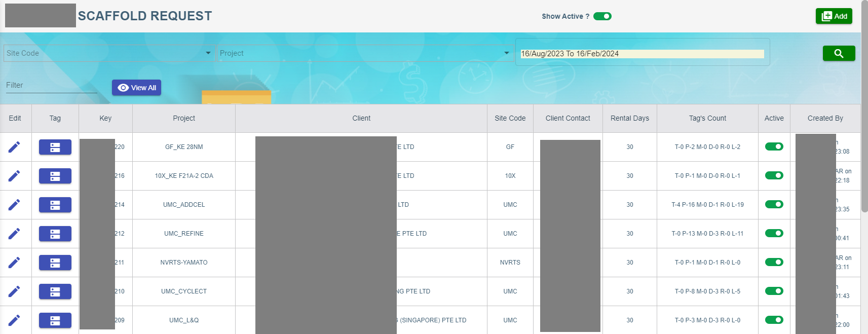This screenshot has height=334, width=868.
Task: Disable Active toggle for GF_KE 28NM
Action: tap(774, 146)
